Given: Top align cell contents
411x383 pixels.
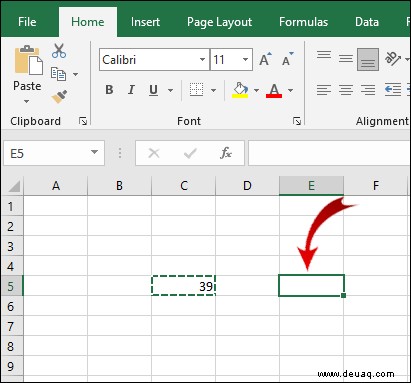Looking at the screenshot, I should coord(324,55).
